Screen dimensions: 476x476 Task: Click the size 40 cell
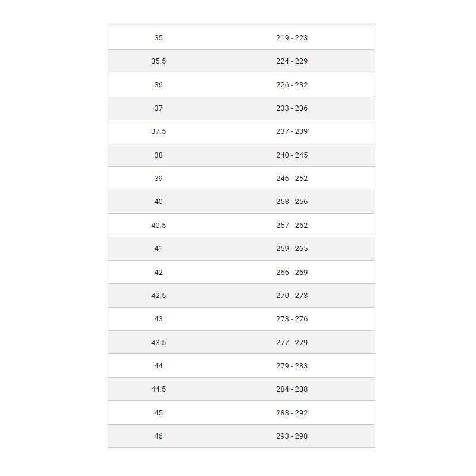point(158,202)
